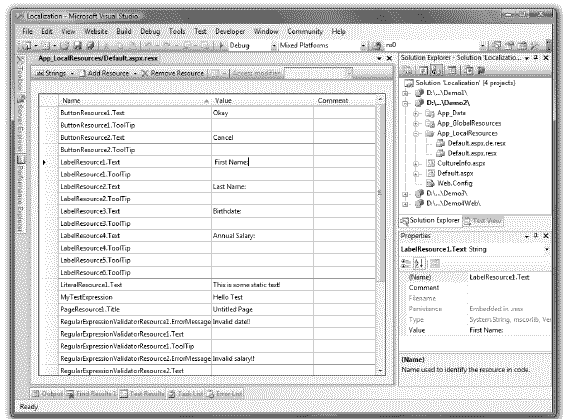
Task: Expand the CultureInfo.aspx node
Action: pos(416,164)
